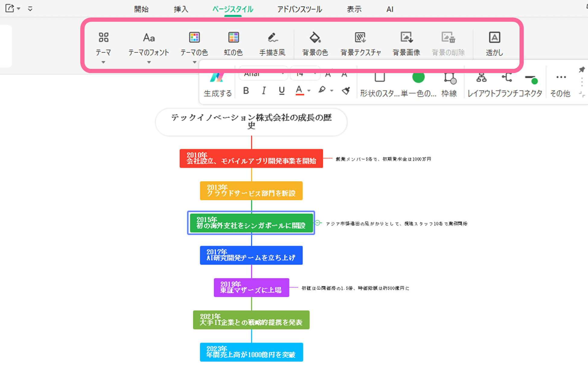Open the AI menu tab
588x379 pixels.
click(389, 9)
